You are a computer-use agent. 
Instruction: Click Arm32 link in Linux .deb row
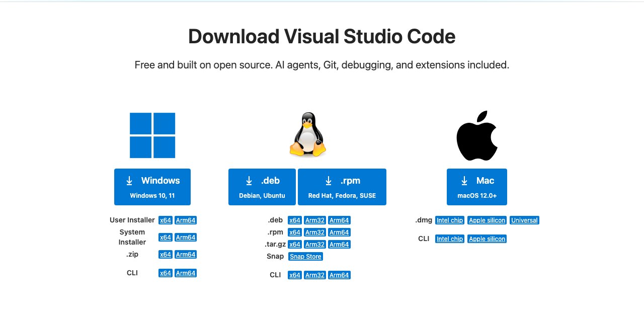pyautogui.click(x=315, y=220)
